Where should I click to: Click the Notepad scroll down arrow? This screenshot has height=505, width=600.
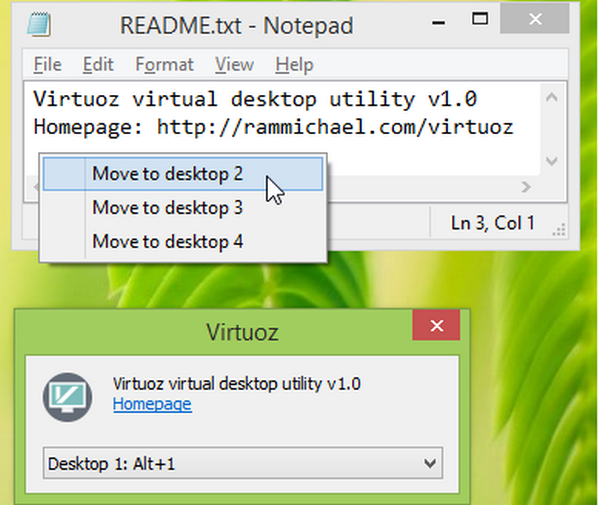[551, 161]
